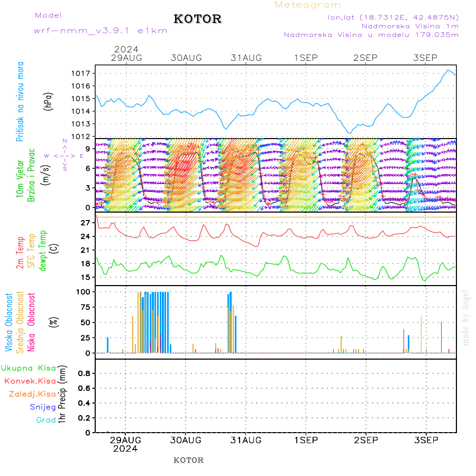The width and height of the screenshot is (476, 476).
Task: Select the 1013 pressure tick label
Action: click(81, 124)
